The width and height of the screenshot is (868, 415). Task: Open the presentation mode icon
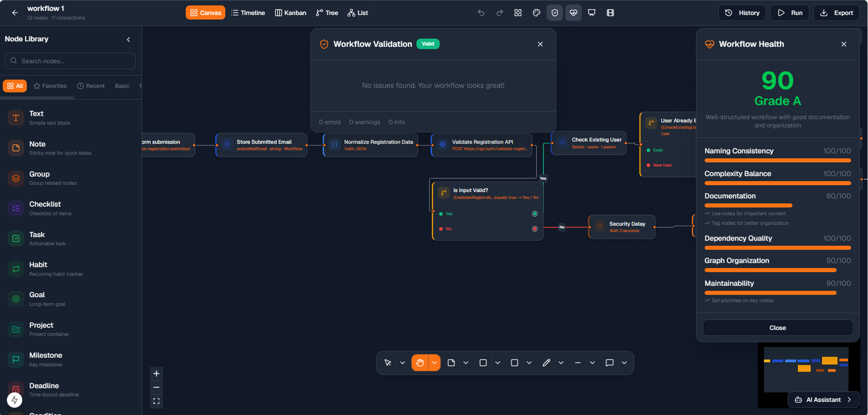click(x=592, y=12)
